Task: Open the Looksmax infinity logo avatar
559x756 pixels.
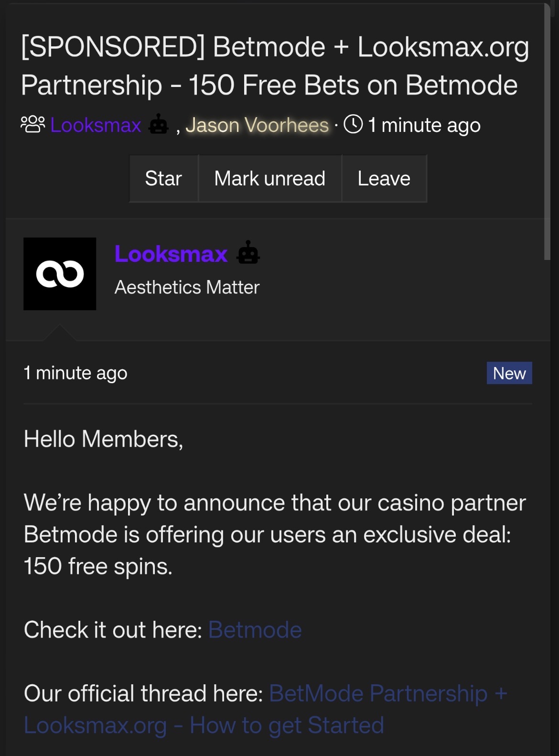Action: click(x=60, y=274)
